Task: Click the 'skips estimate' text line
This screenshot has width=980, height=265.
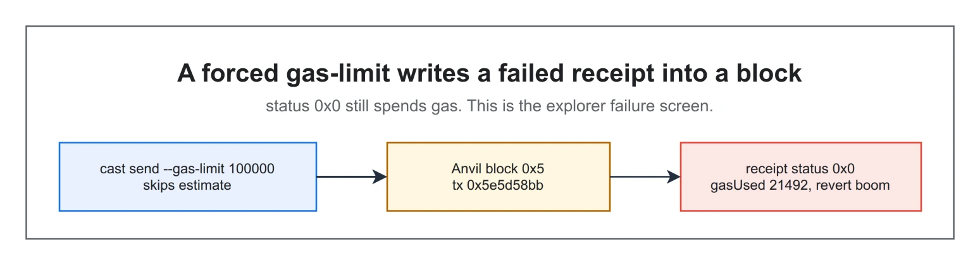Action: [x=187, y=185]
